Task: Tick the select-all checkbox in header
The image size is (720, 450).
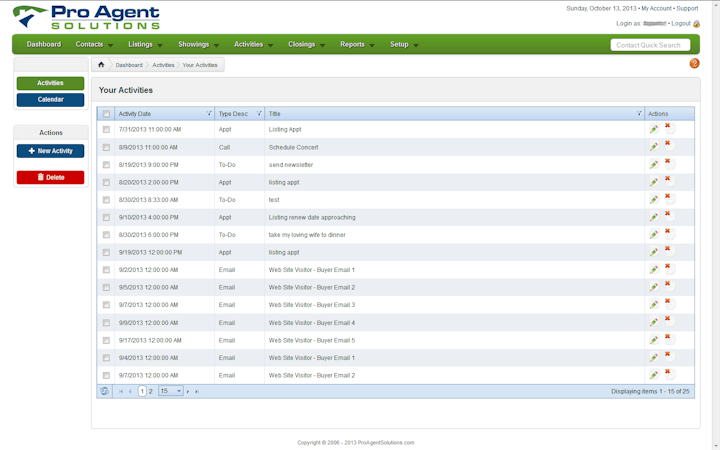Action: pyautogui.click(x=106, y=113)
